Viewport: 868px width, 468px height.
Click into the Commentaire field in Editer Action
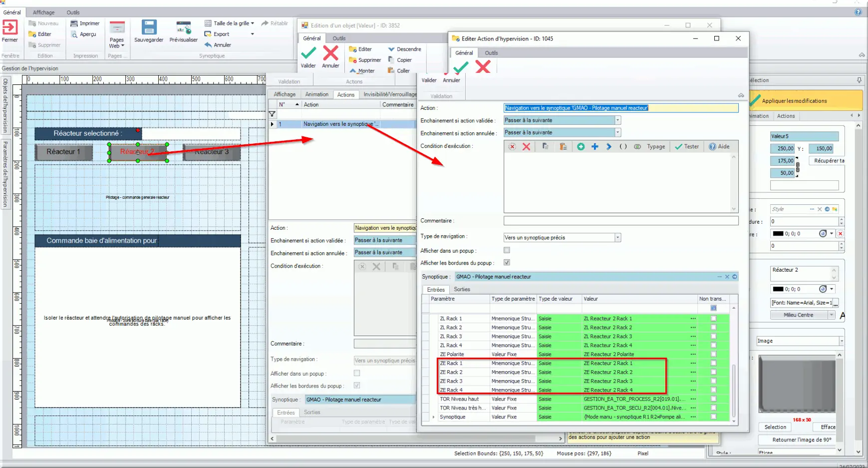coord(620,221)
